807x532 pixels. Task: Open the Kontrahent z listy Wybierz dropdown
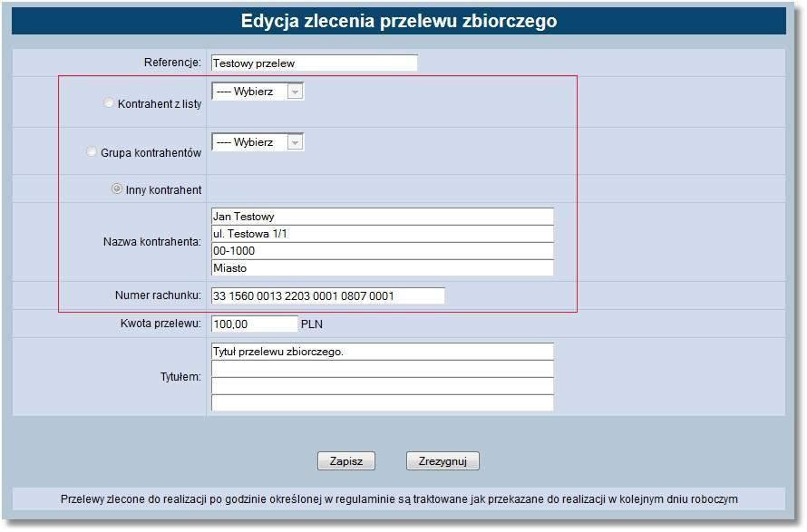click(258, 92)
